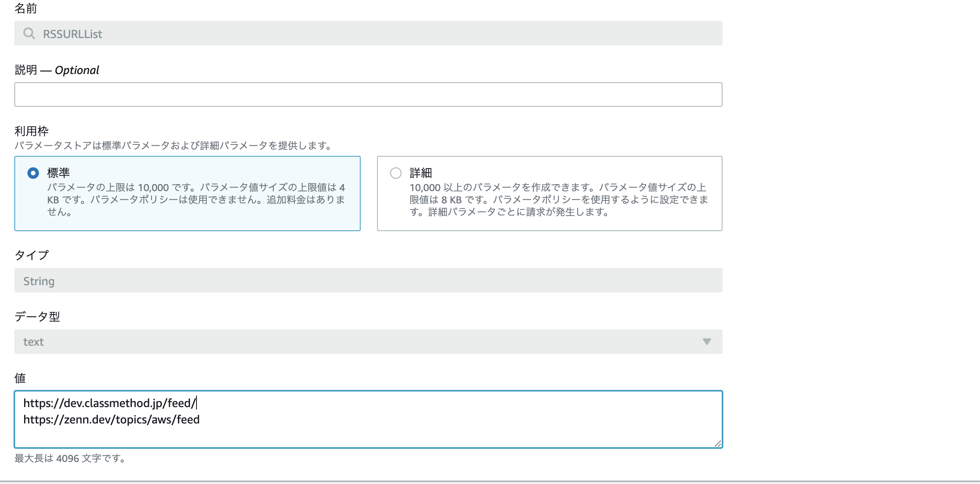Place cursor on the zenn.dev feed URL line

tap(111, 420)
